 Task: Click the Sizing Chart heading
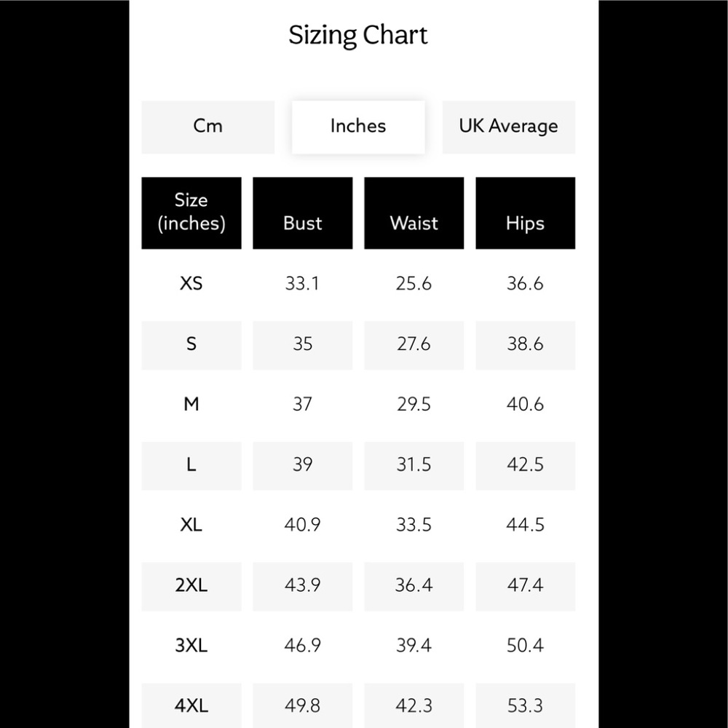358,36
